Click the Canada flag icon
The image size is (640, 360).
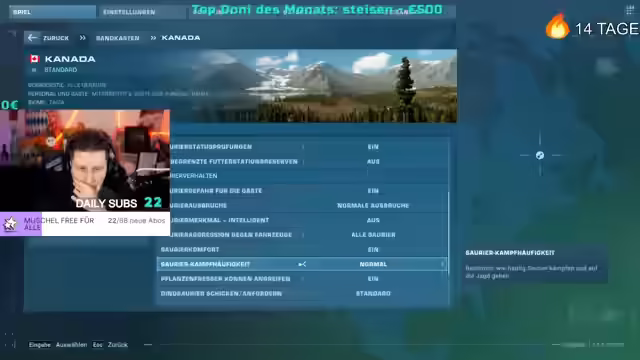(x=35, y=59)
